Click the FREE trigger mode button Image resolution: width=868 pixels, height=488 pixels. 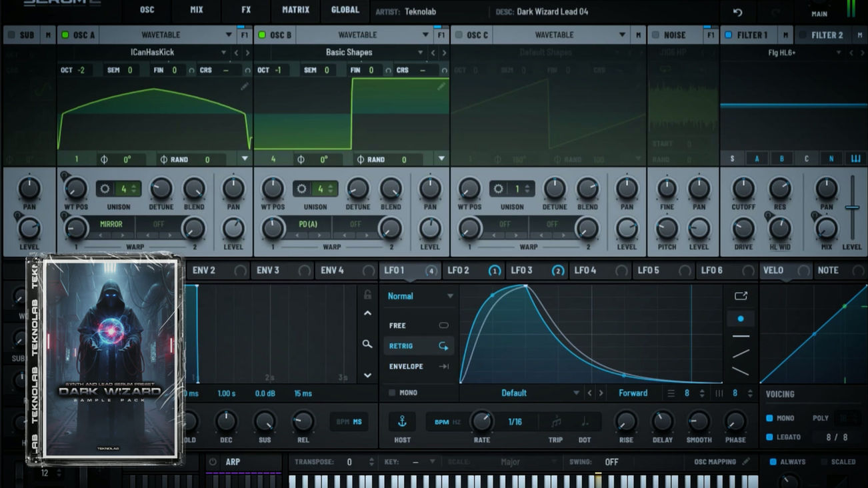tap(419, 325)
